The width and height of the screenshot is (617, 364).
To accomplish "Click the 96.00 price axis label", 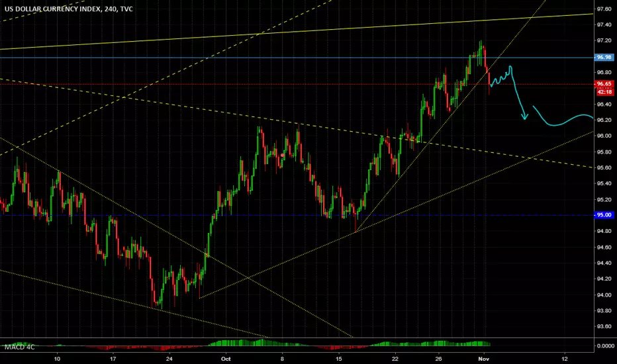I will point(604,136).
